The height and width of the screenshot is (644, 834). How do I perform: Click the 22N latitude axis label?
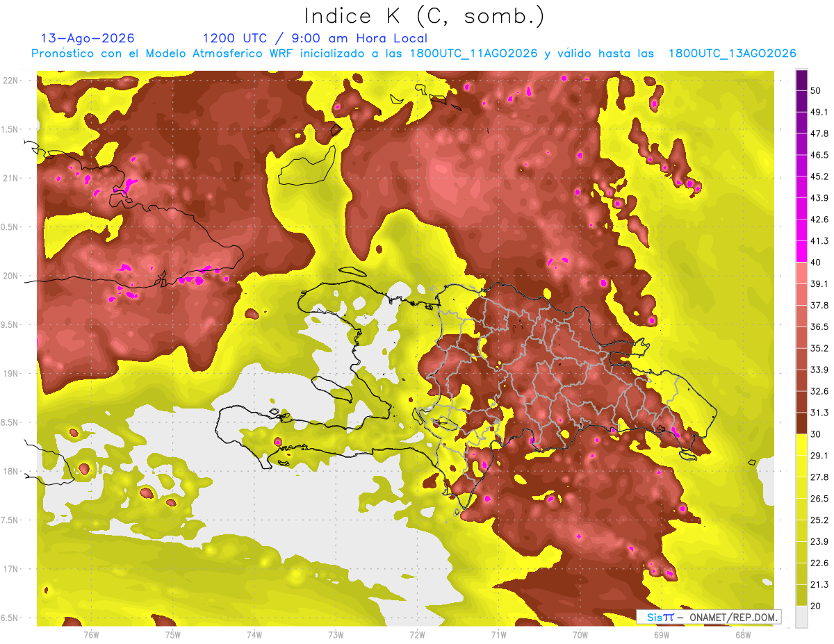click(10, 81)
